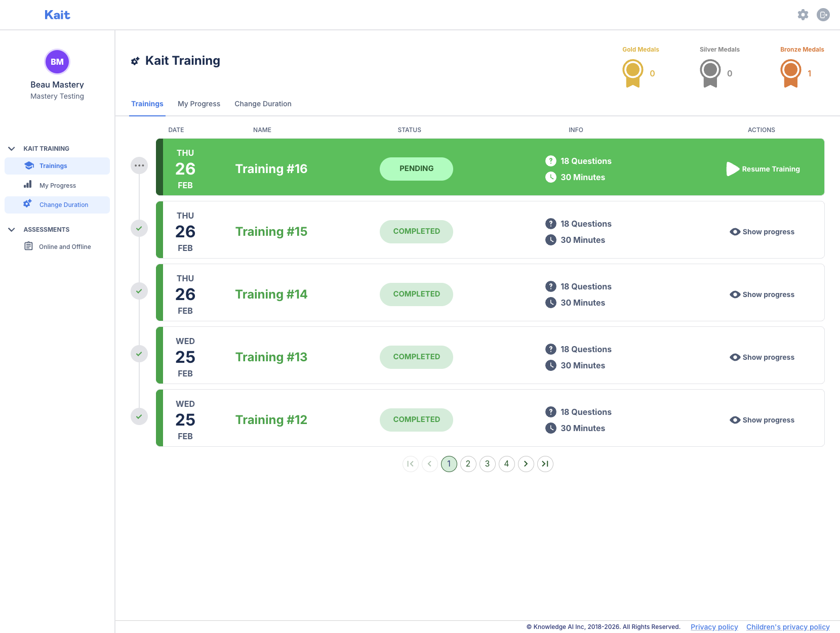Click the clock icon in Training #15
Viewport: 840px width, 633px height.
(551, 240)
